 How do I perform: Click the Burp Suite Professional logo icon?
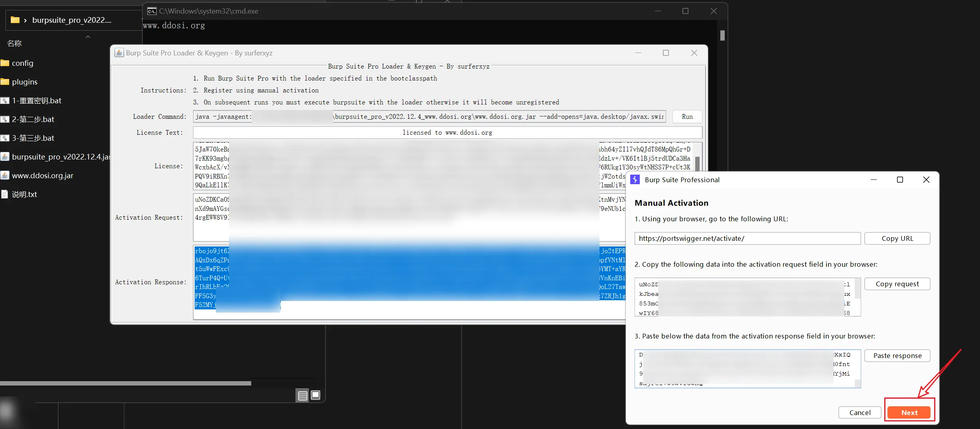pos(635,179)
